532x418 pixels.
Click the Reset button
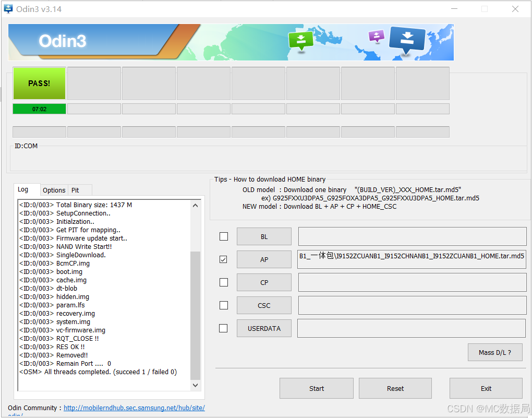tap(395, 388)
